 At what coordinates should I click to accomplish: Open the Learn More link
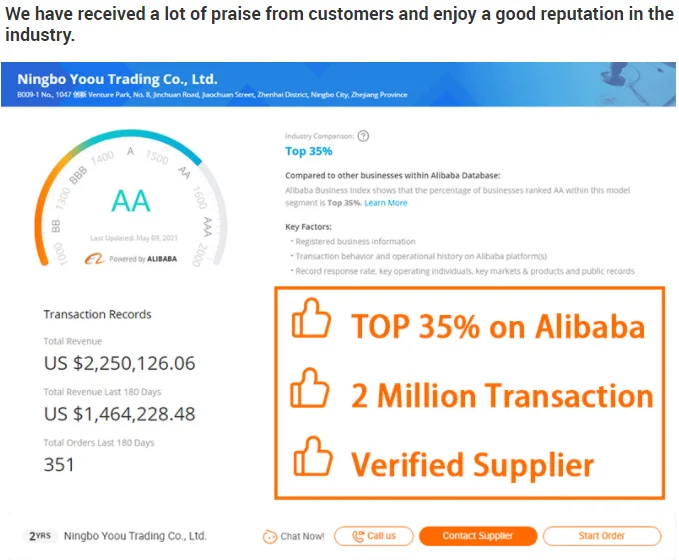pos(385,203)
